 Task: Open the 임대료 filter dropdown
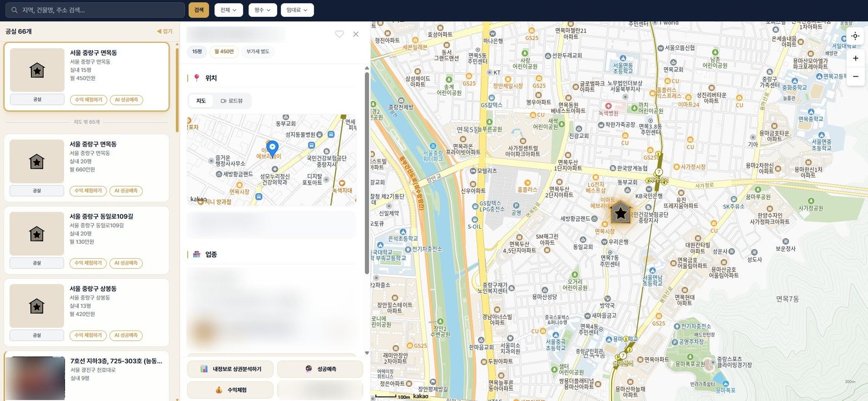point(297,10)
